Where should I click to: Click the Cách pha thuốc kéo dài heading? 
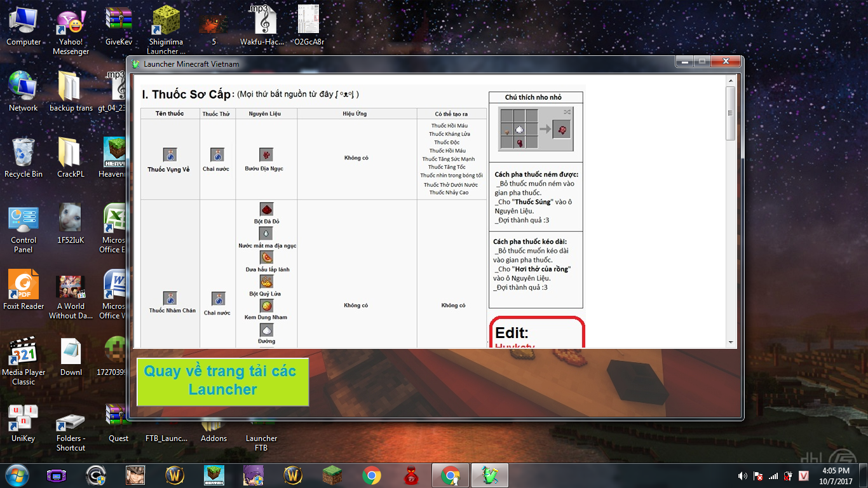tap(530, 241)
